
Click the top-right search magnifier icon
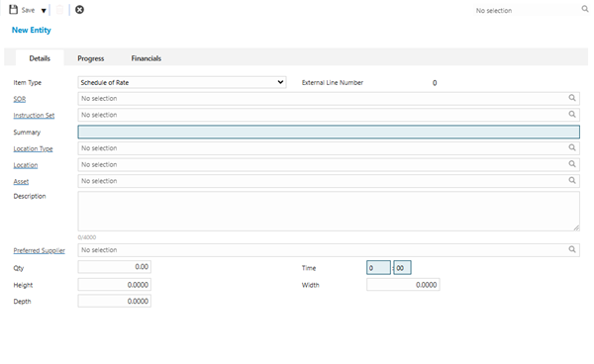click(x=585, y=9)
